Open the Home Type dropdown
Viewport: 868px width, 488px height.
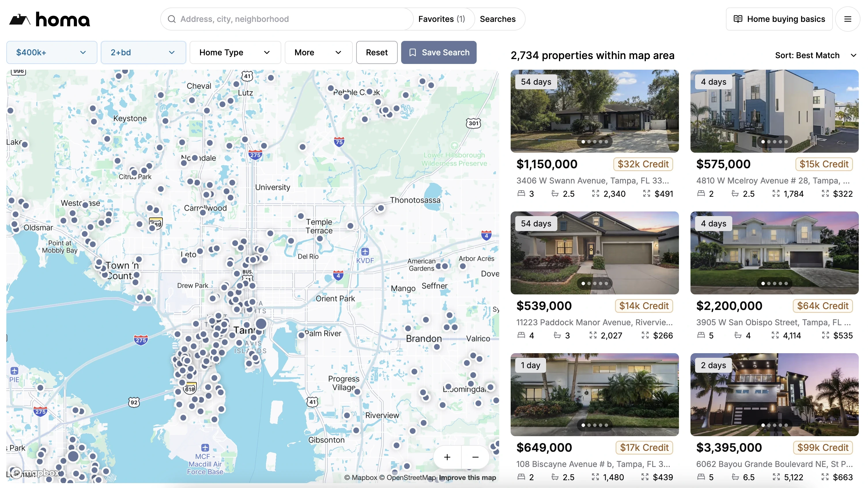(235, 52)
